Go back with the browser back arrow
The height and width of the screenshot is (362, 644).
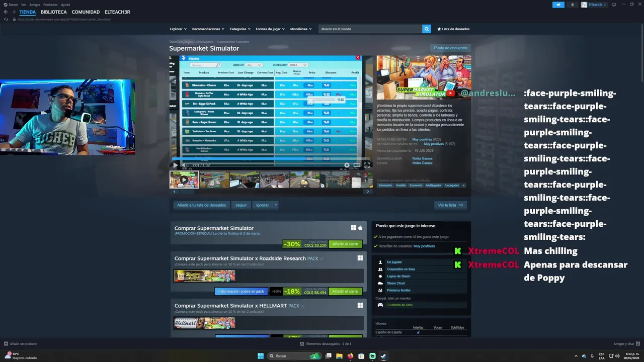point(6,12)
